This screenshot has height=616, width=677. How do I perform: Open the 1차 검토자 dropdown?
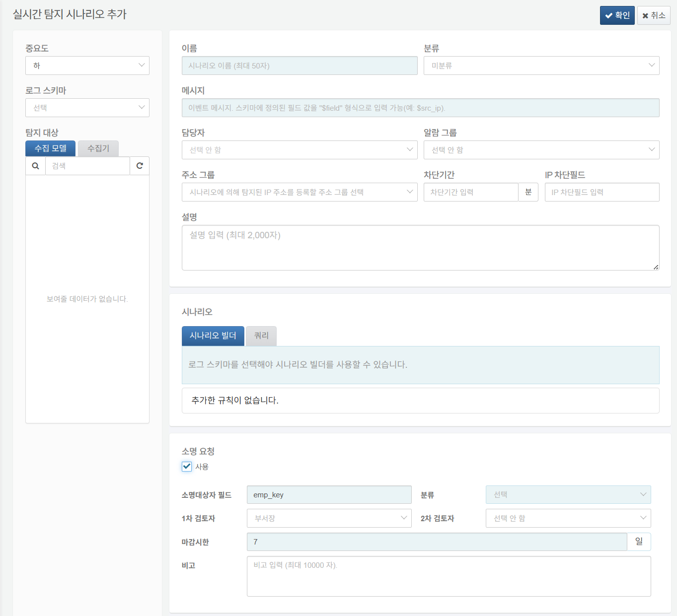(x=329, y=518)
